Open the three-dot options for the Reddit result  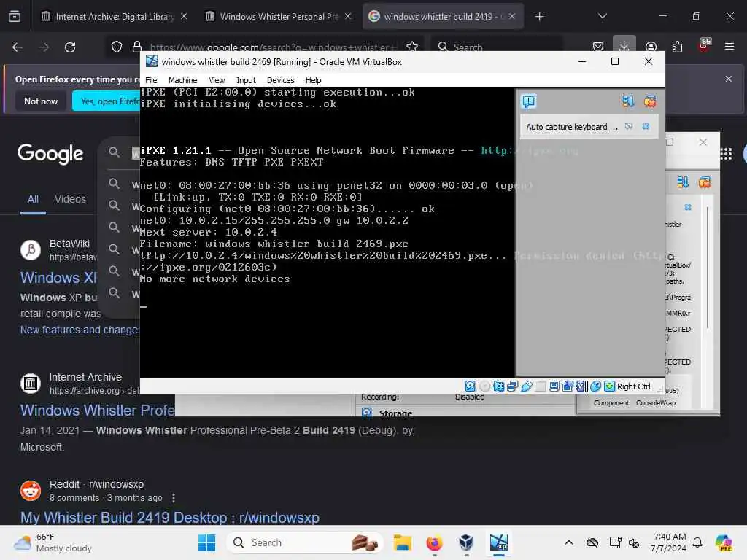(174, 497)
